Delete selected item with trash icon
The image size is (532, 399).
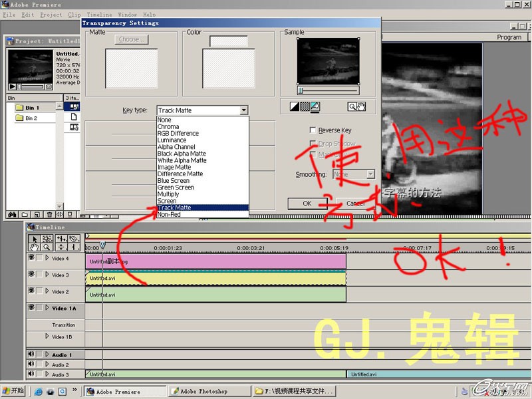[x=49, y=214]
